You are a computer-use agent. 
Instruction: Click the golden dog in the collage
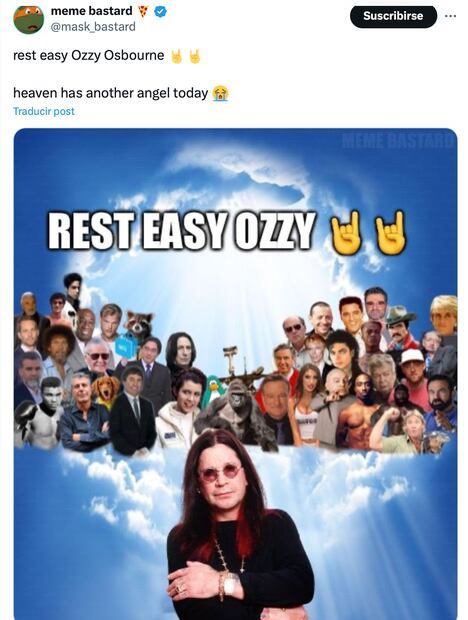(x=106, y=391)
